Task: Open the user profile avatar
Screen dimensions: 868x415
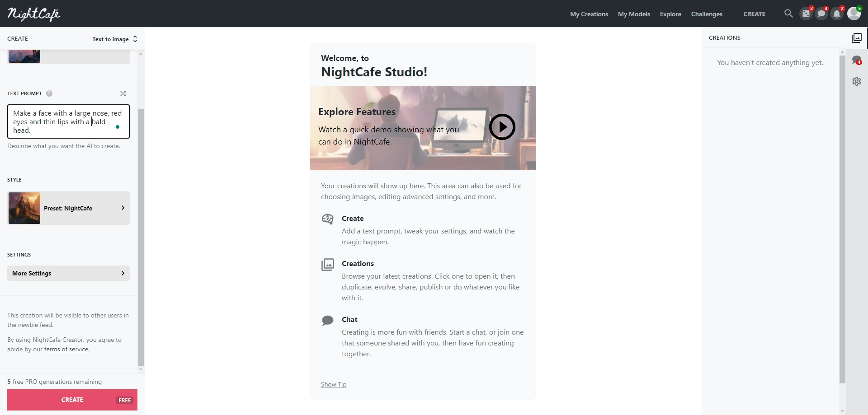Action: point(854,14)
